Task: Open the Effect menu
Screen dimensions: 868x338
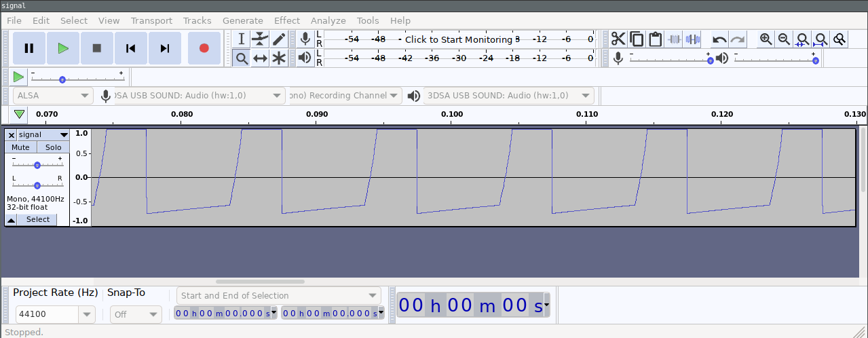Action: (x=286, y=21)
